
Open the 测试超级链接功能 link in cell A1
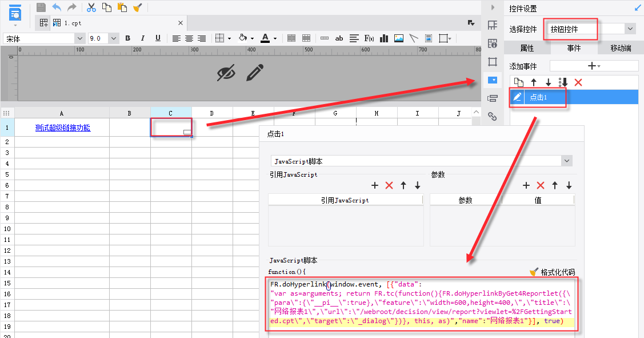(x=62, y=128)
